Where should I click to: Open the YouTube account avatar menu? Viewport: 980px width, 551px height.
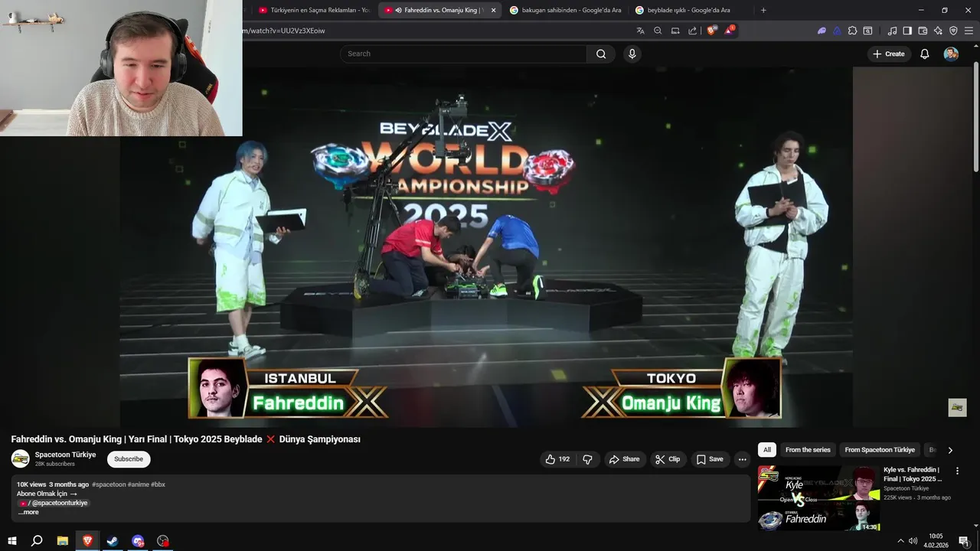pyautogui.click(x=951, y=54)
